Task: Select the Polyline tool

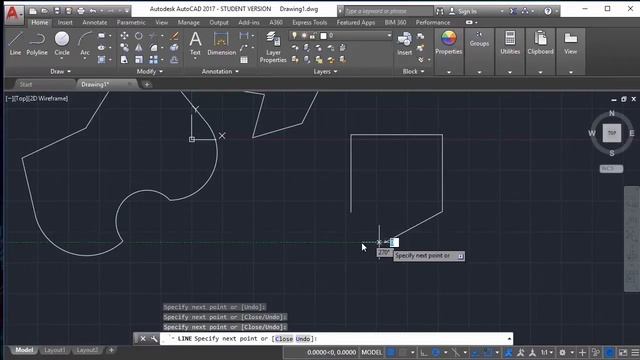Action: [37, 44]
